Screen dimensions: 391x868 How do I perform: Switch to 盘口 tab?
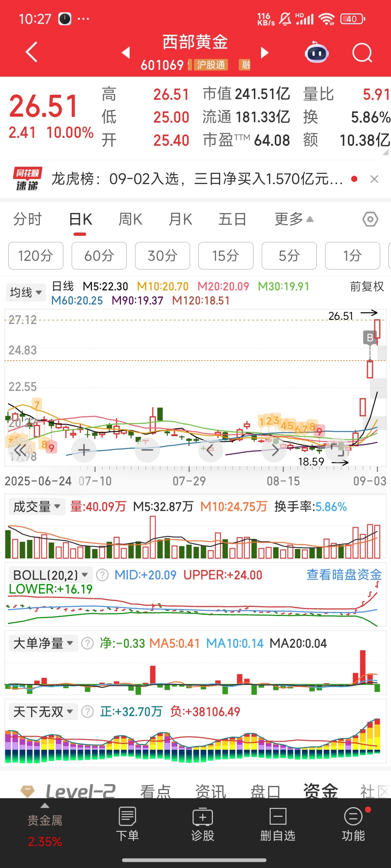pos(265,791)
